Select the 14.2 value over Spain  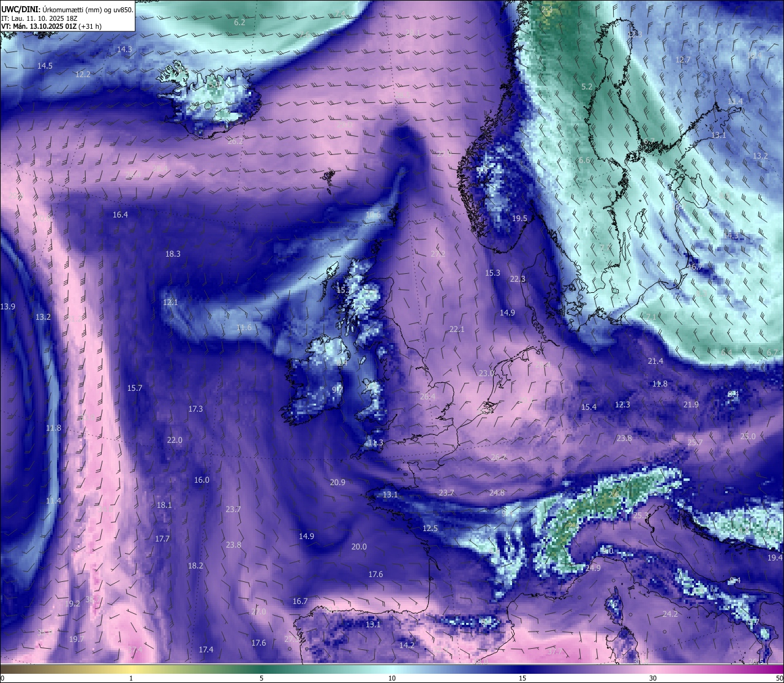coord(407,645)
